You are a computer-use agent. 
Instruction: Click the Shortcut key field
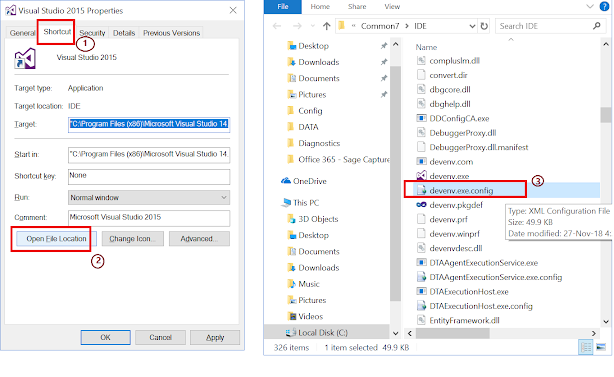point(149,176)
